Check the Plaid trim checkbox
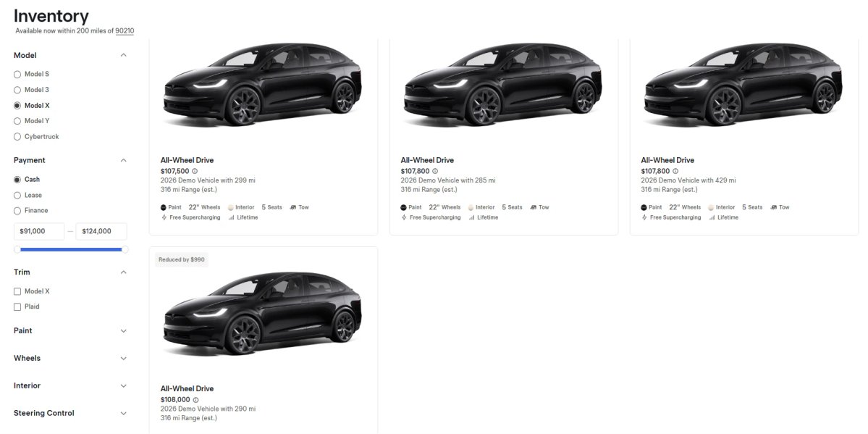 [17, 306]
